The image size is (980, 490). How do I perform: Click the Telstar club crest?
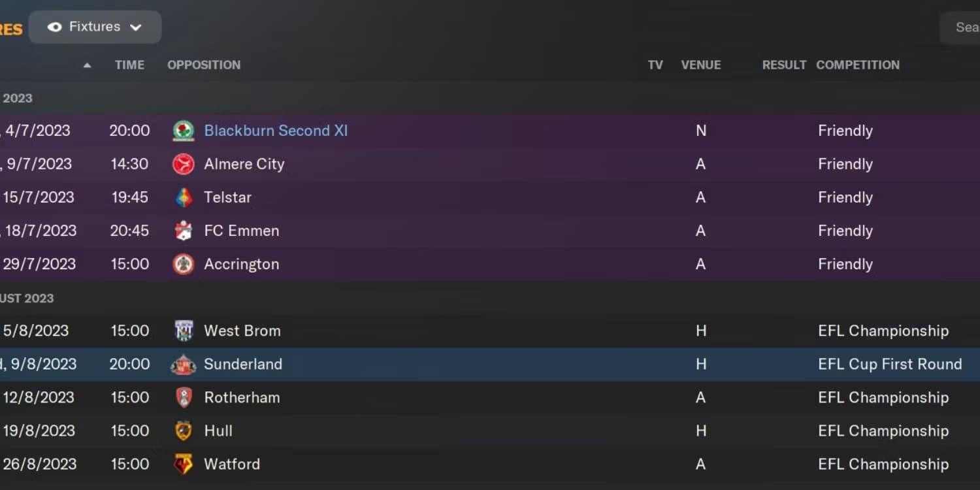click(x=184, y=197)
